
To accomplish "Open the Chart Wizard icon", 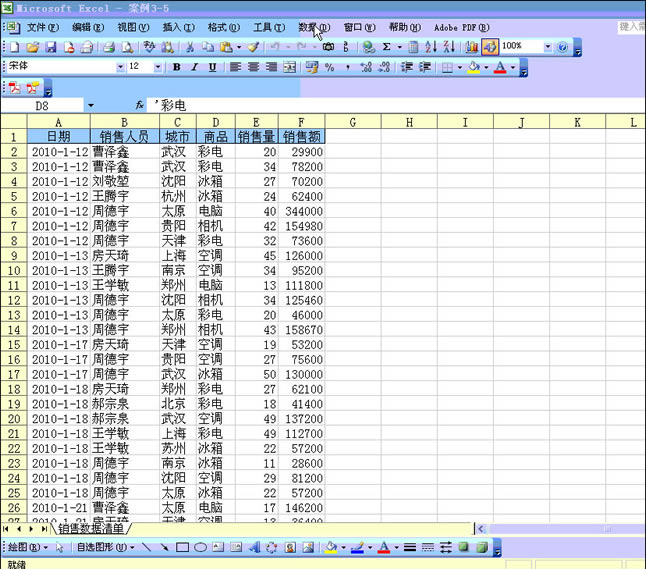I will point(471,47).
